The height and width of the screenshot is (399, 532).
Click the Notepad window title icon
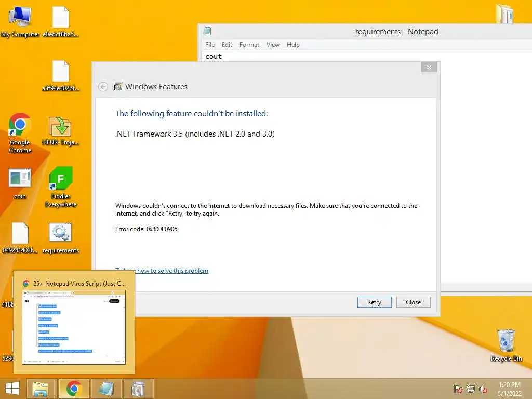pos(207,32)
